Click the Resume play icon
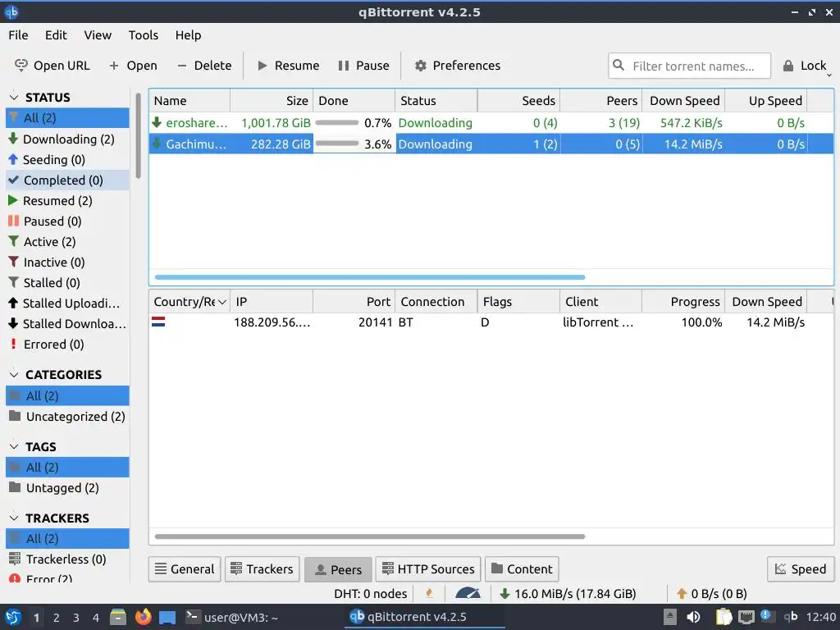 [x=262, y=66]
